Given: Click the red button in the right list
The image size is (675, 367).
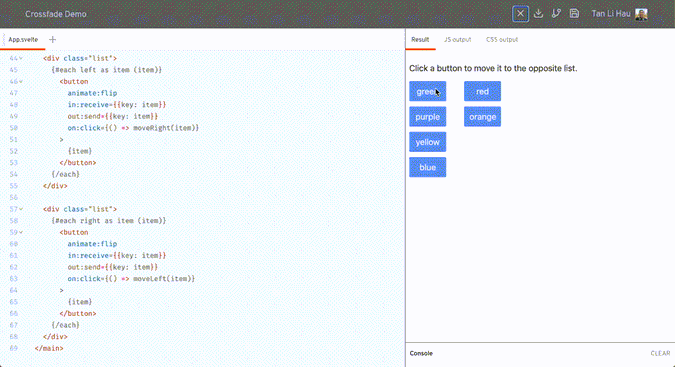Looking at the screenshot, I should [483, 91].
